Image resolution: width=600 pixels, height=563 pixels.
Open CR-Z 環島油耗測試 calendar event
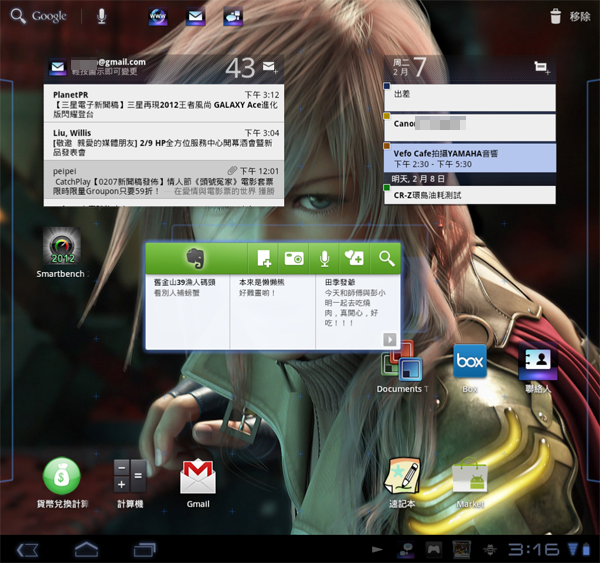click(470, 195)
